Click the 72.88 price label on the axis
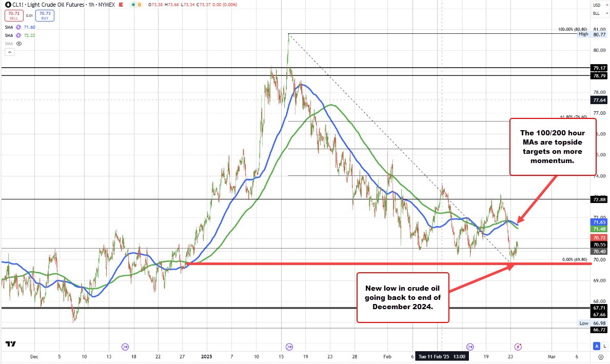Screen dimensions: 610x364 coord(599,199)
